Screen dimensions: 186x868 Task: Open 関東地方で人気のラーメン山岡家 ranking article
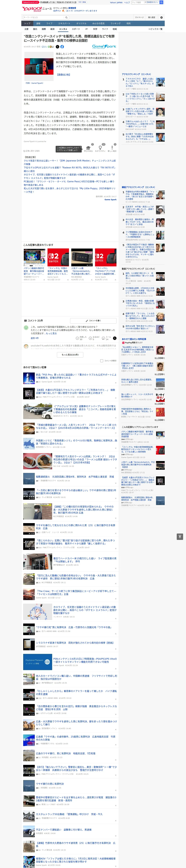[85, 459]
